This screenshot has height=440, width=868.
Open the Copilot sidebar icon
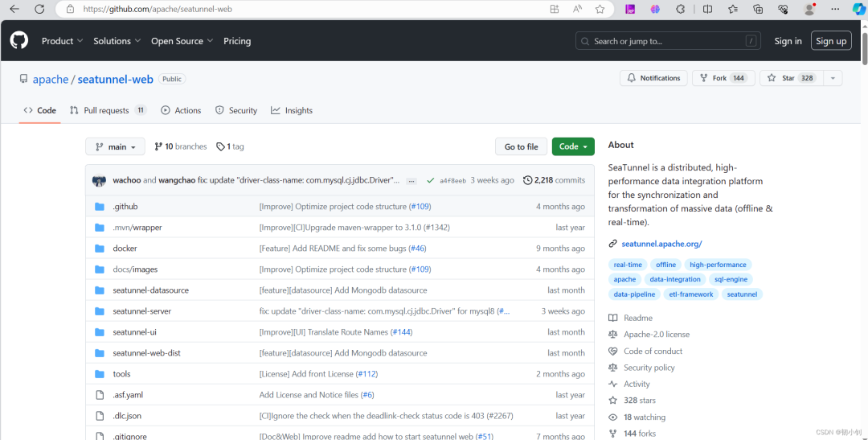click(858, 9)
